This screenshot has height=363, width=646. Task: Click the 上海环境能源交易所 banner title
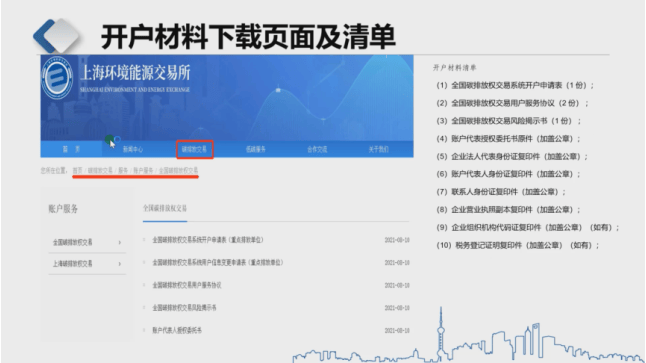[135, 73]
